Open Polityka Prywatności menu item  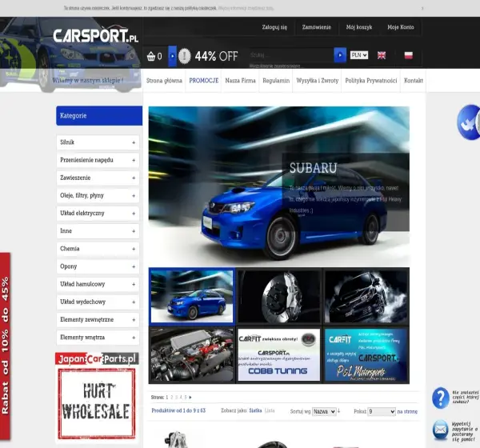tap(371, 81)
